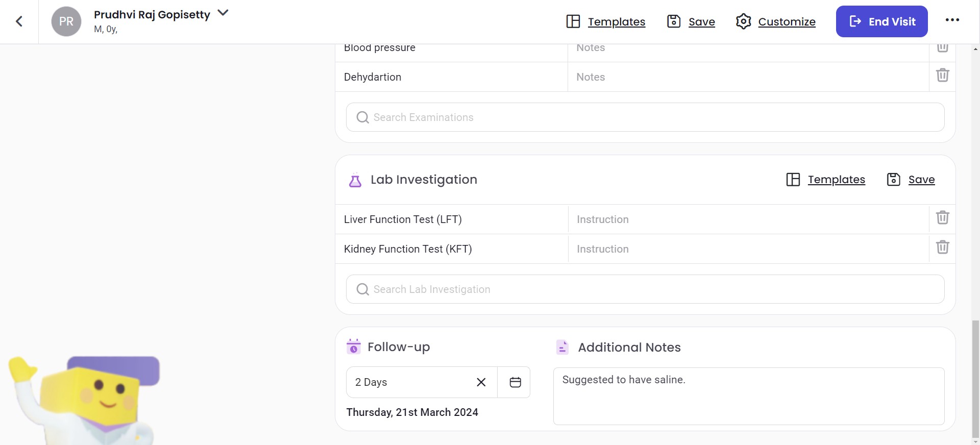Viewport: 980px width, 445px height.
Task: Click the Search Examinations field
Action: click(x=645, y=117)
